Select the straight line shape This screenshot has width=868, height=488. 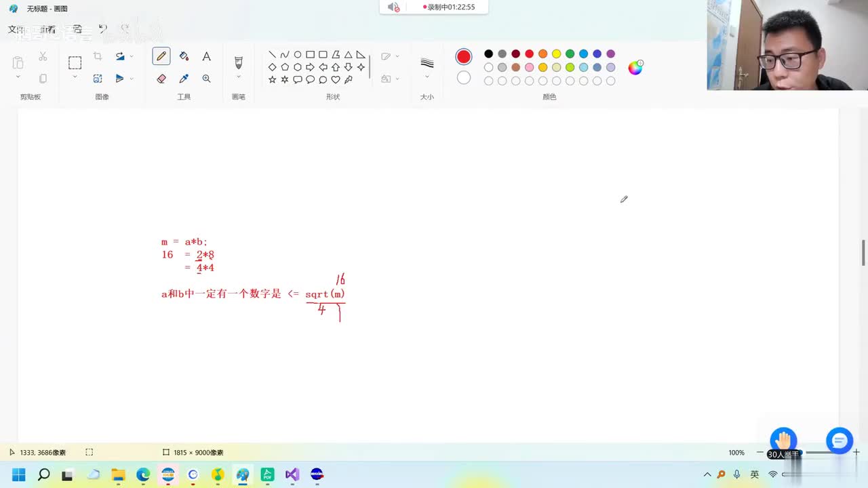pyautogui.click(x=272, y=55)
